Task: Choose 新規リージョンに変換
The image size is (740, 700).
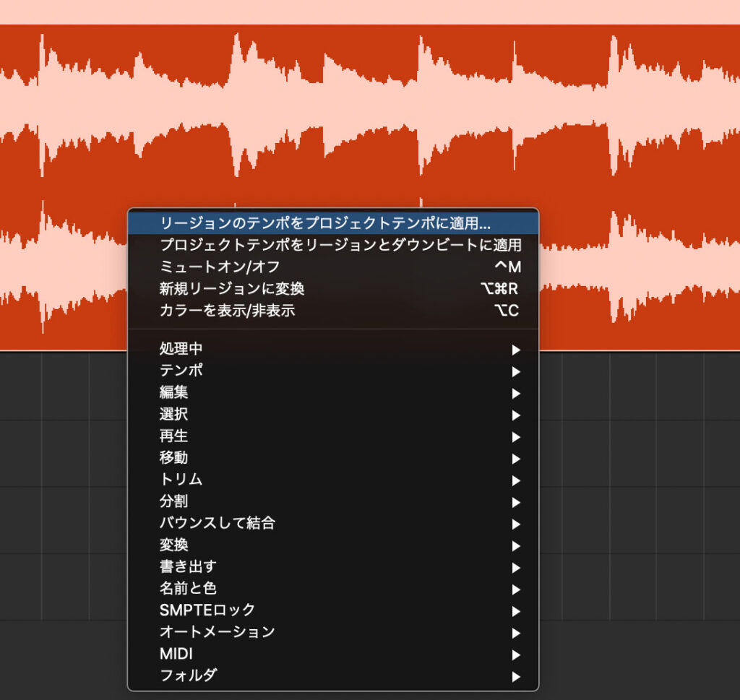Action: 333,288
